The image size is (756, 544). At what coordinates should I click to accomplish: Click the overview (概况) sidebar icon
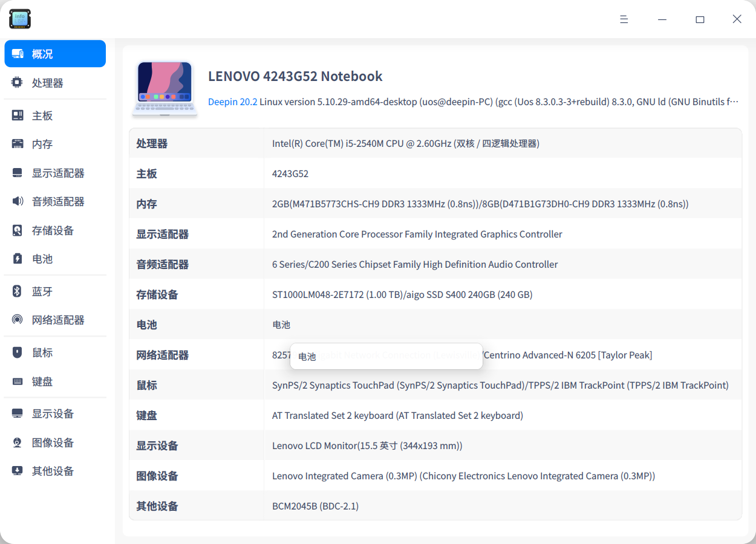point(18,54)
